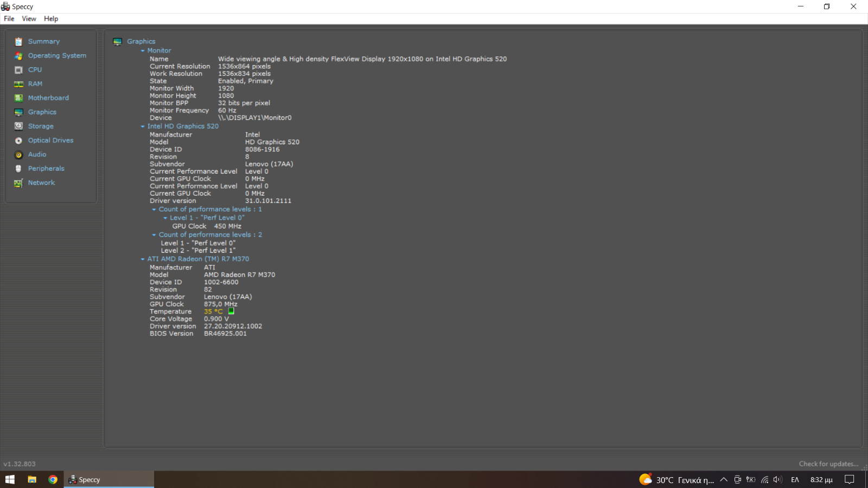Select the 35 °C temperature value
Viewport: 868px width, 488px height.
pyautogui.click(x=213, y=312)
